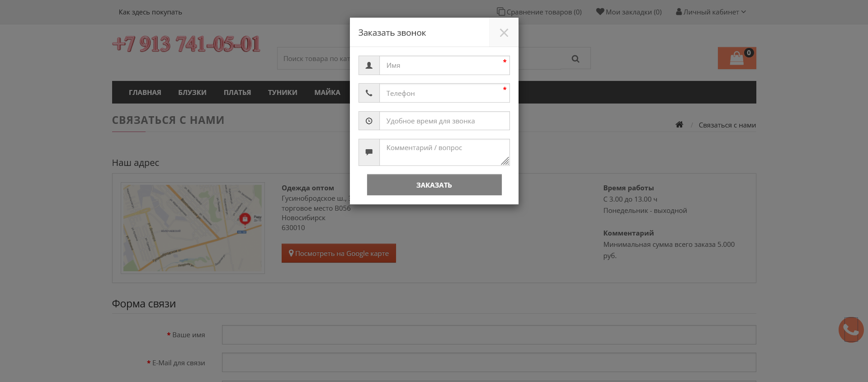This screenshot has width=868, height=382.
Task: Click the speech bubble comment icon
Action: 369,152
